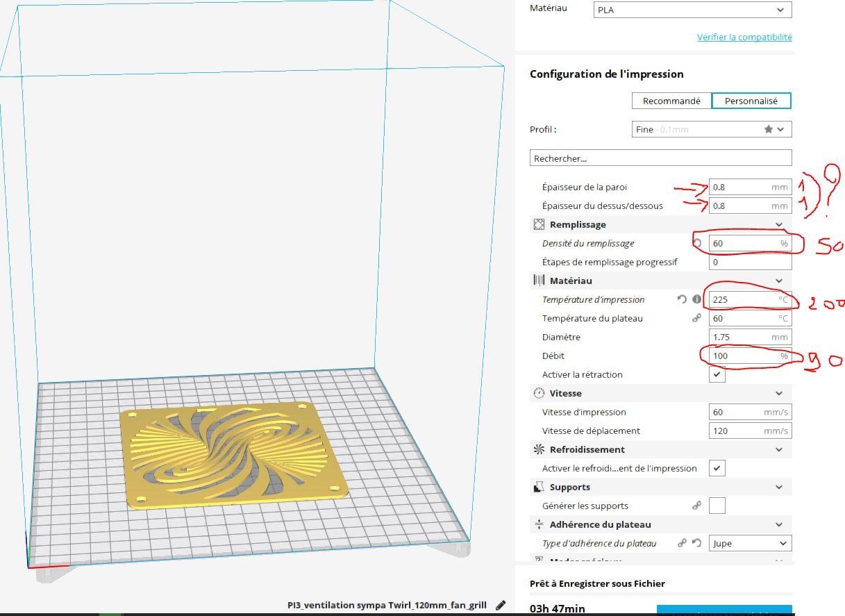845x616 pixels.
Task: Click the Vitesse speedometer section icon
Action: coord(539,393)
